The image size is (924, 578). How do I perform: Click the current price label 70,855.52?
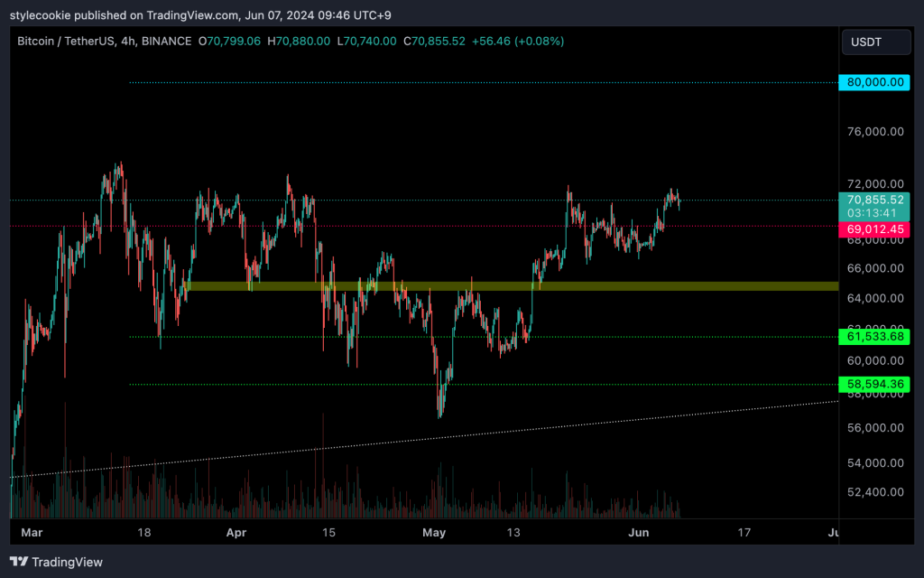[x=873, y=200]
